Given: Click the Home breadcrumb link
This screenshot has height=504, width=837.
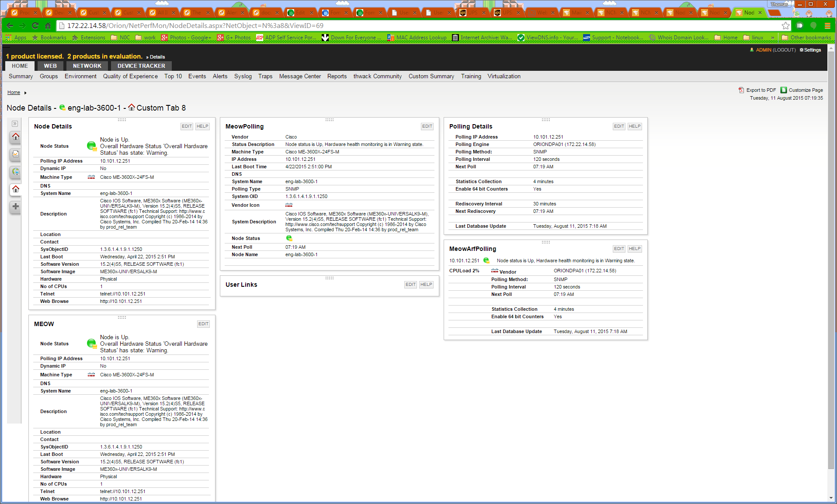Looking at the screenshot, I should click(x=14, y=93).
